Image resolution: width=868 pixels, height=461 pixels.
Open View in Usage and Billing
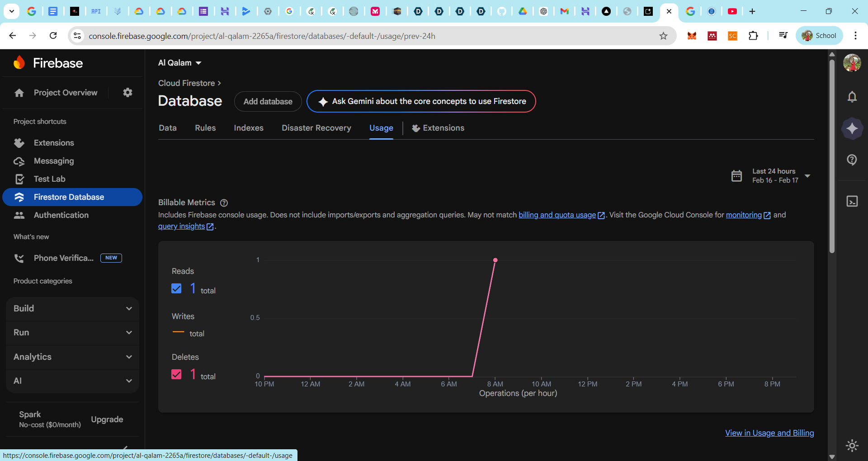click(769, 433)
